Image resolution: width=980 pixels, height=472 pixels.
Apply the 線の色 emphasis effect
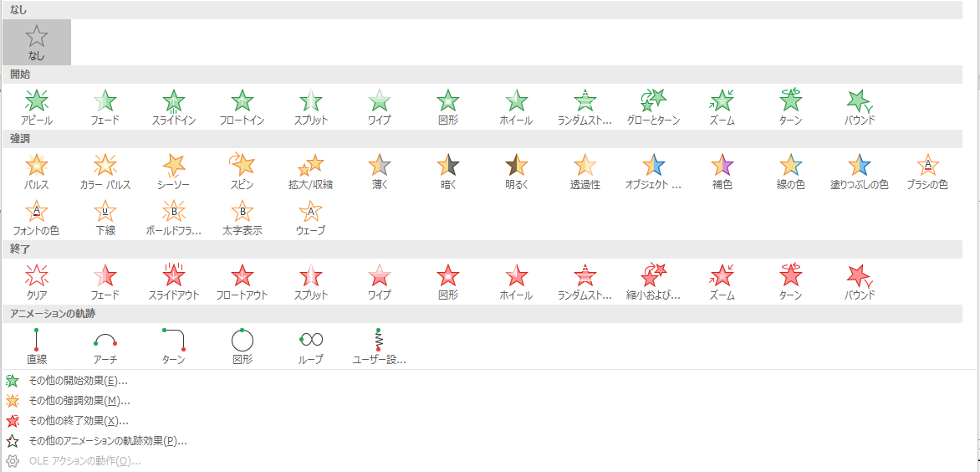(791, 172)
